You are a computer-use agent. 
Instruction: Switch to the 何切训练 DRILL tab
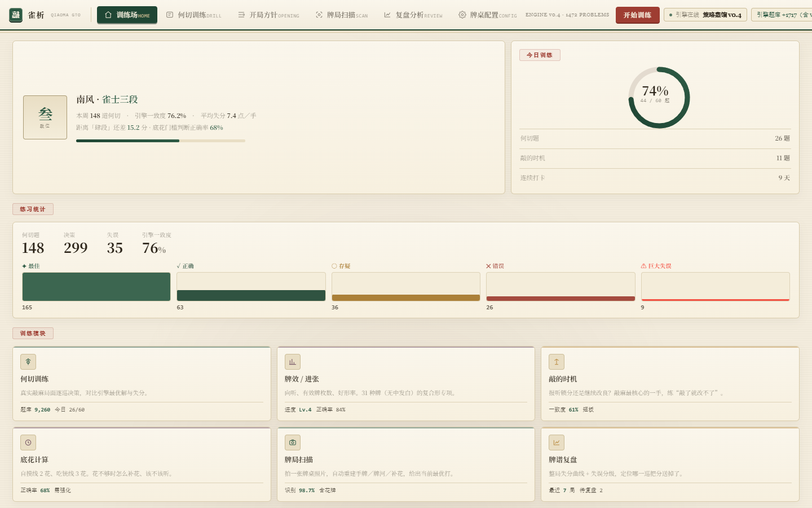193,15
